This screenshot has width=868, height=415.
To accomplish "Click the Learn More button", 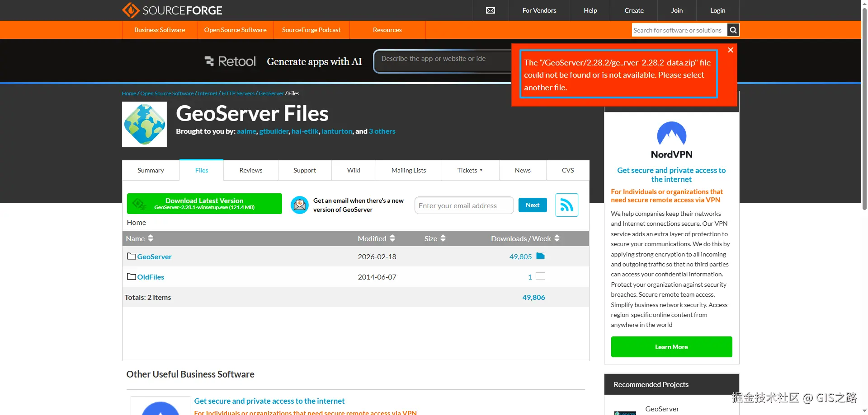I will [x=672, y=347].
